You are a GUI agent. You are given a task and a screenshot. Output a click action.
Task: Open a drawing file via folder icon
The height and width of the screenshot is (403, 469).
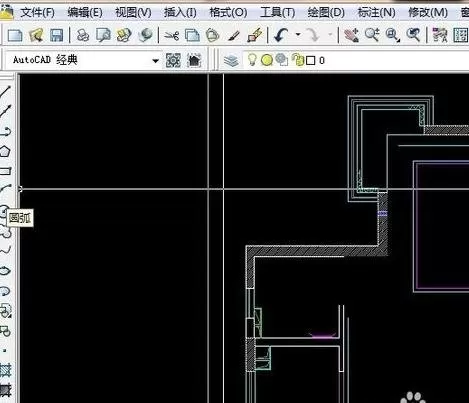coord(36,35)
